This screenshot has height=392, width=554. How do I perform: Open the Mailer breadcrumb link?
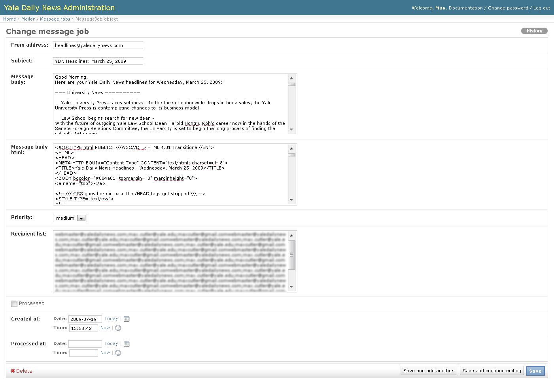(28, 19)
